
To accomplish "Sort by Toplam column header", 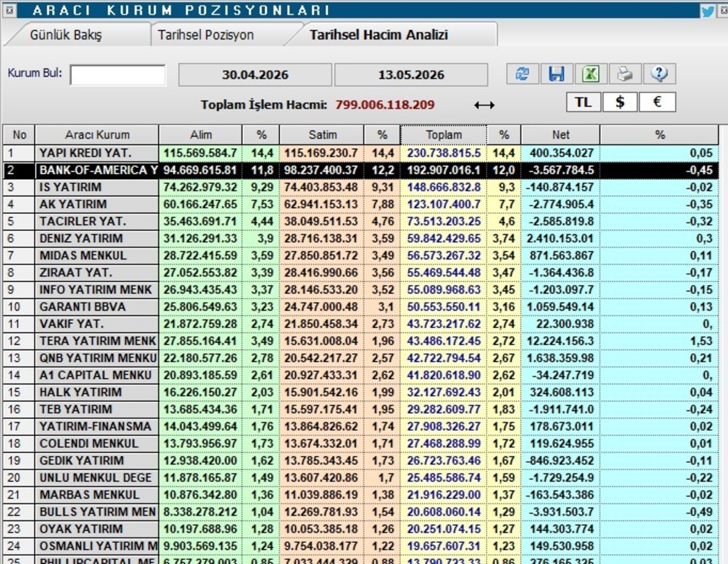I will [443, 135].
